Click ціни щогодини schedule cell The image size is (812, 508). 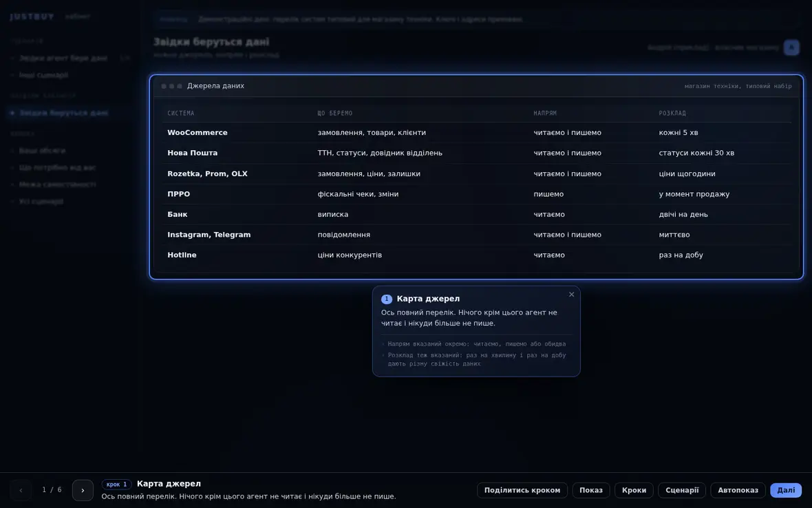(x=687, y=173)
